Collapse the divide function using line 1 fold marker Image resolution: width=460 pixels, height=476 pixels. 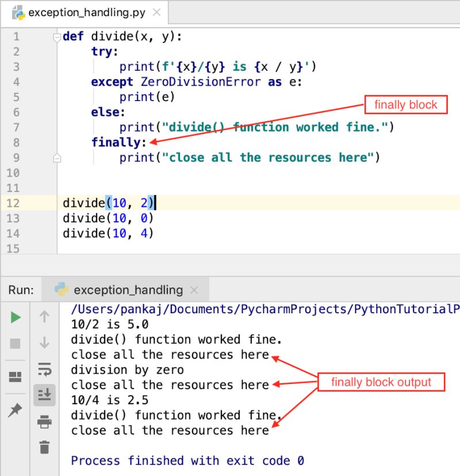coord(57,36)
